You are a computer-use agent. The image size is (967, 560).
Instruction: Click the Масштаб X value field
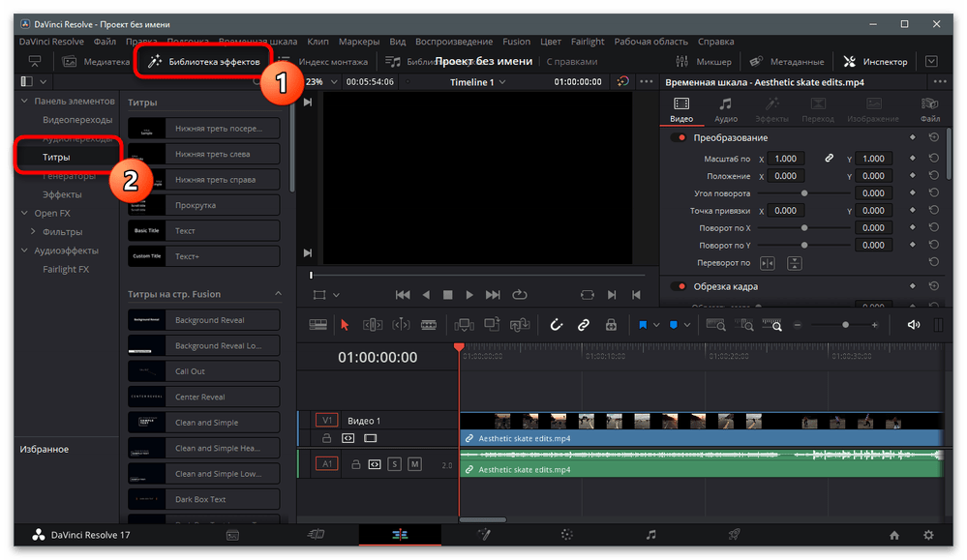coord(786,159)
